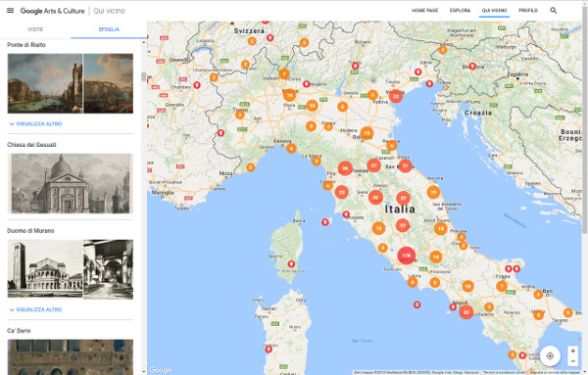Open the Profilo page
The image size is (588, 375).
click(x=528, y=11)
